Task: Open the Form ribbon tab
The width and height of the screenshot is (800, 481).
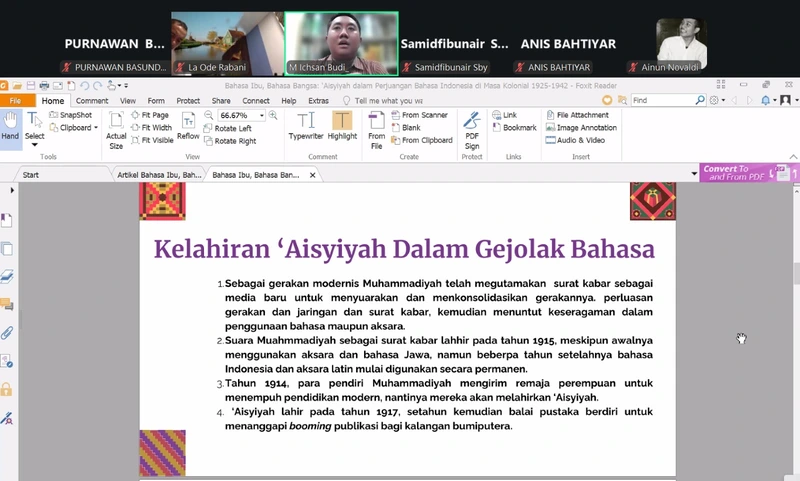Action: (x=156, y=100)
